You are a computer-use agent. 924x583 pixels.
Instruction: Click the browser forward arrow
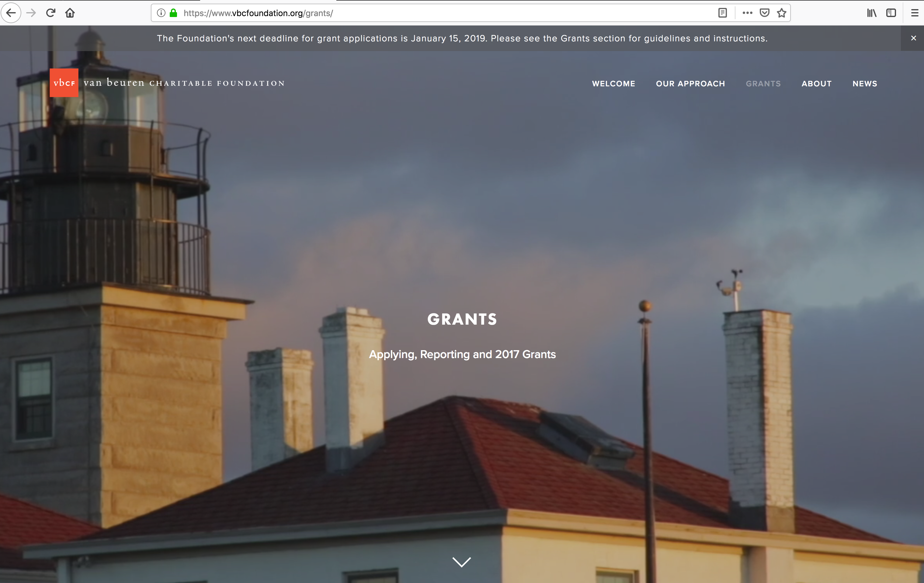pos(31,13)
